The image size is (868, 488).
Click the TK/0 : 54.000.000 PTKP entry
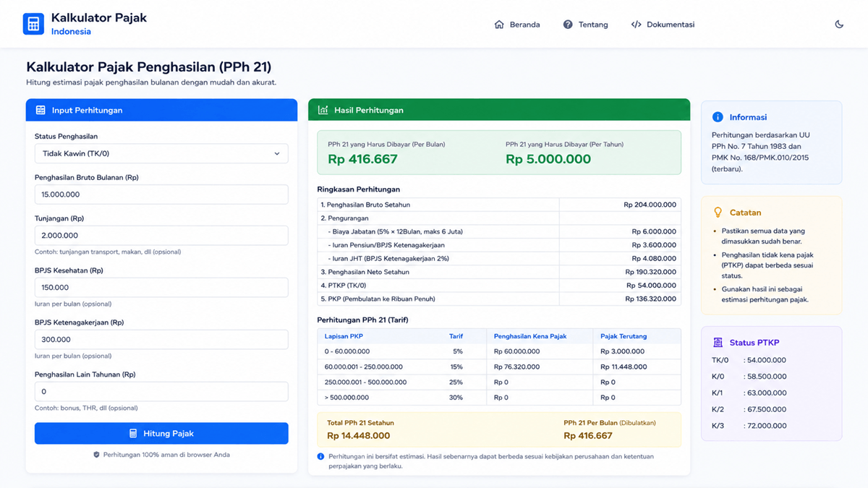tap(749, 360)
